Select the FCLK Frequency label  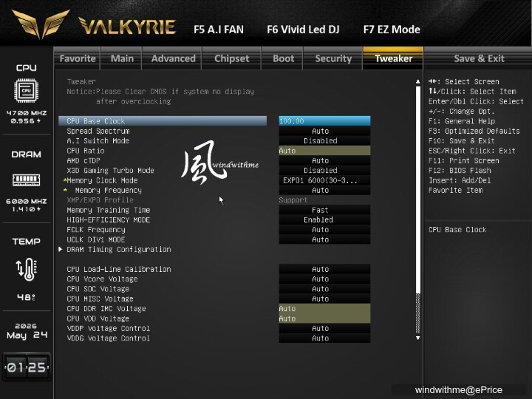[95, 230]
